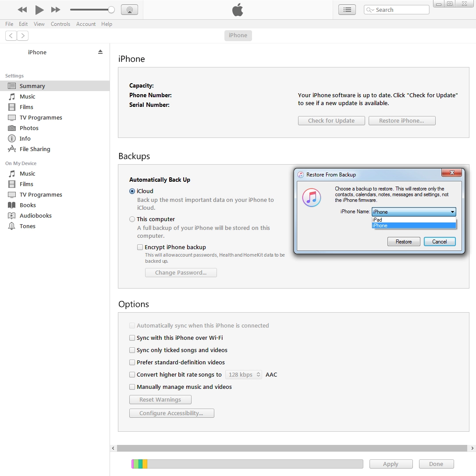Tick Sync with this iPhone over Wi-Fi
Screen dimensions: 476x476
click(132, 338)
